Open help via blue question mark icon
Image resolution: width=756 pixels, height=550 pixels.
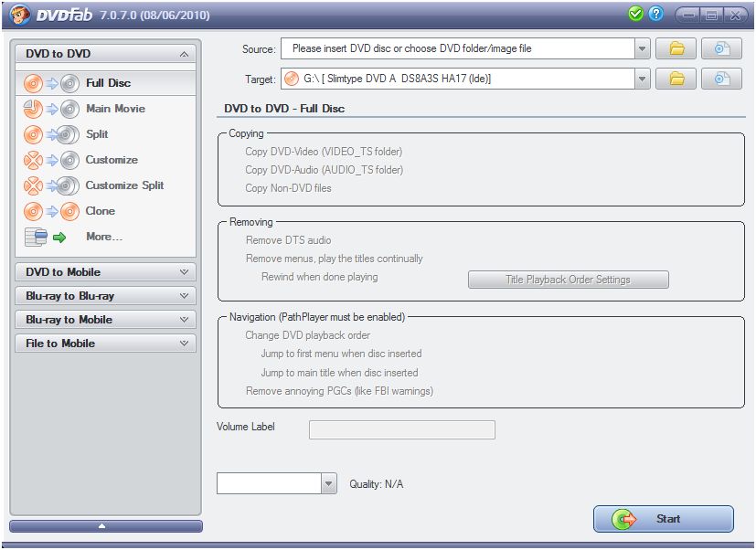655,14
